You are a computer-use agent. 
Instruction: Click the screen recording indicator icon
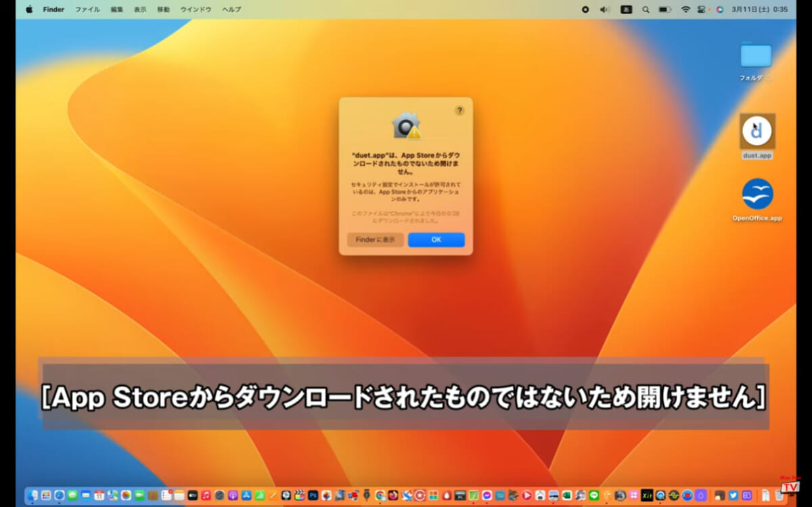pyautogui.click(x=585, y=9)
